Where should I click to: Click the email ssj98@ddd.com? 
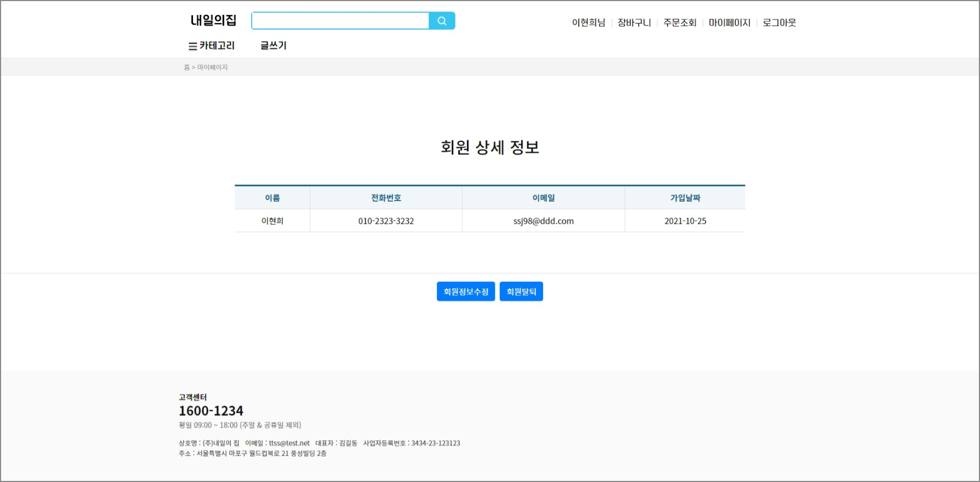(x=544, y=221)
